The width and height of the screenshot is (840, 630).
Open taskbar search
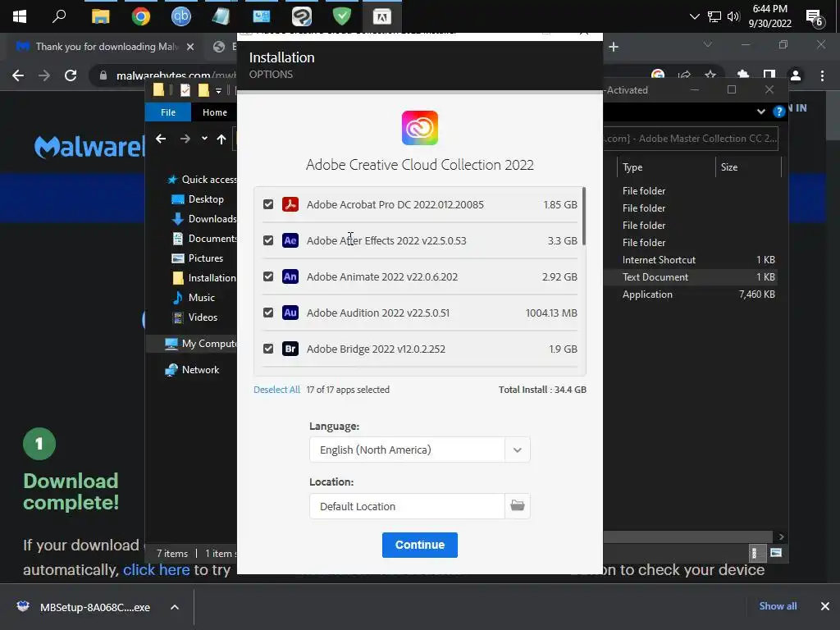(59, 16)
